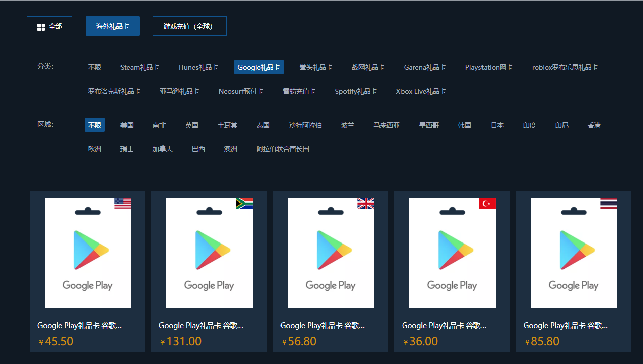Select the 全部 tab
The width and height of the screenshot is (643, 364).
pyautogui.click(x=50, y=26)
